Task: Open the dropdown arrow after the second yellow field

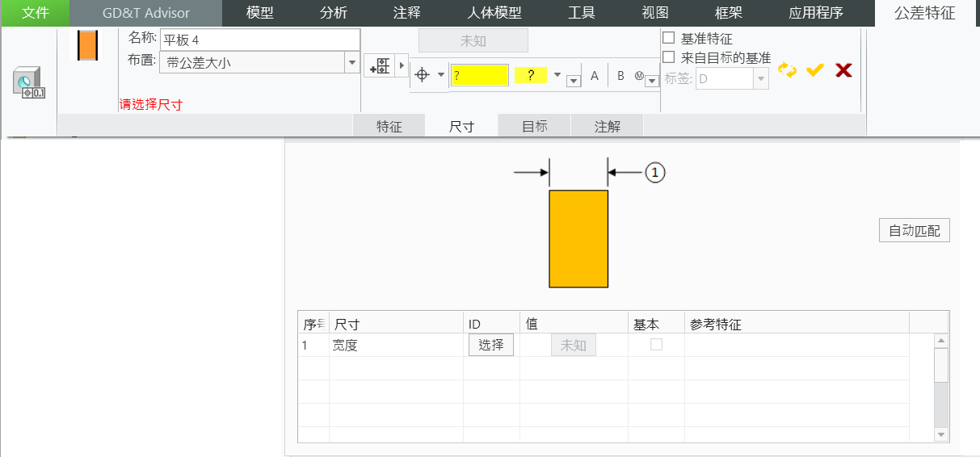Action: coord(557,75)
